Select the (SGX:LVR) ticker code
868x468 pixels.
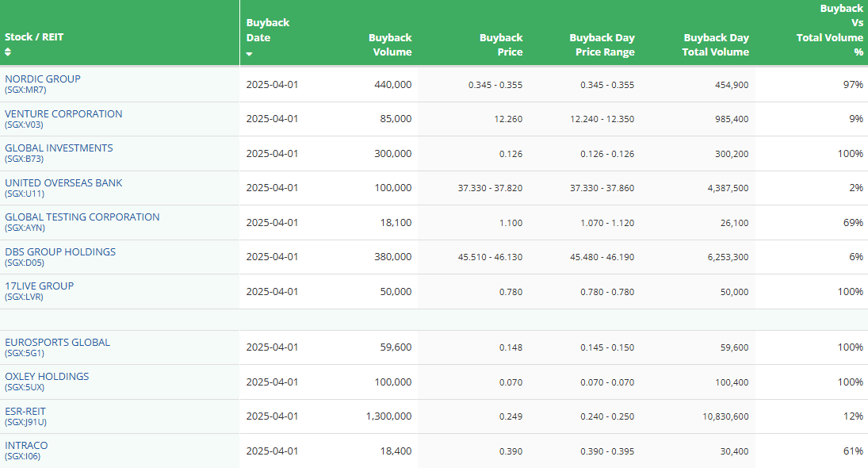(x=25, y=297)
